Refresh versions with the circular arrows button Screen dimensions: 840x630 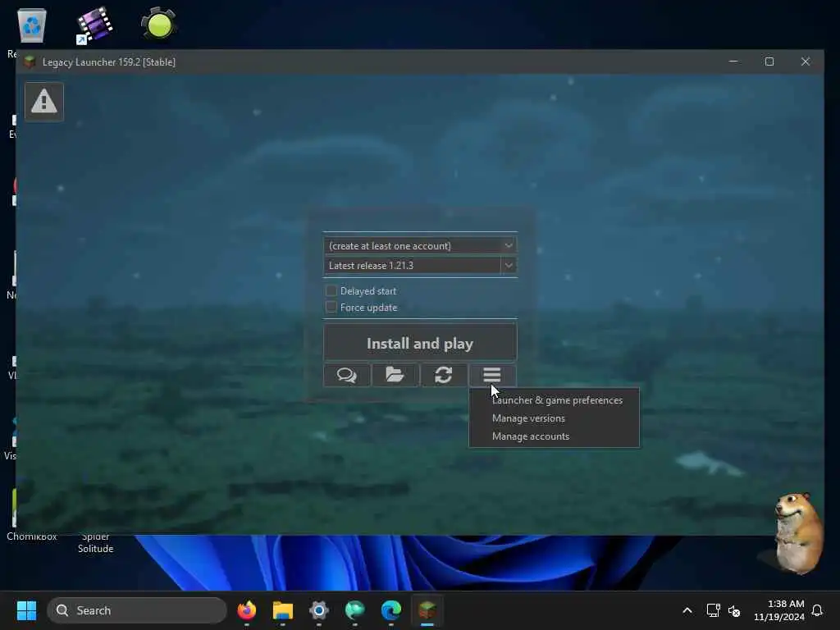click(x=444, y=375)
